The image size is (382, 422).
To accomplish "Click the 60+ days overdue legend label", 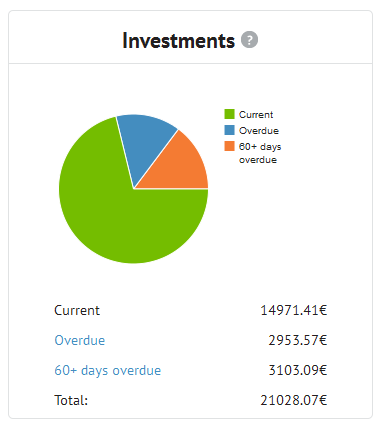I will point(260,153).
